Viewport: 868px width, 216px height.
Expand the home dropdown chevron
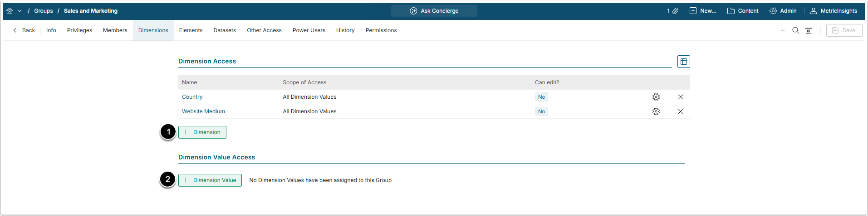[x=20, y=11]
